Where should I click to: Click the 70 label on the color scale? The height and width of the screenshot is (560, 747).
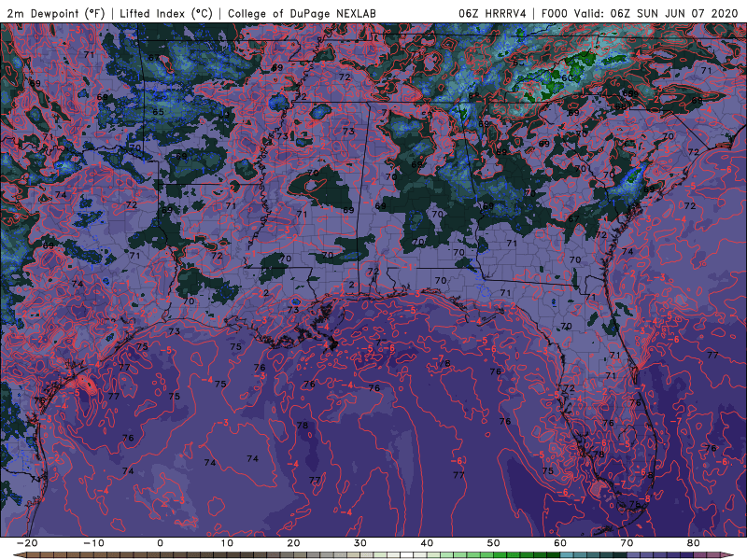(x=627, y=543)
